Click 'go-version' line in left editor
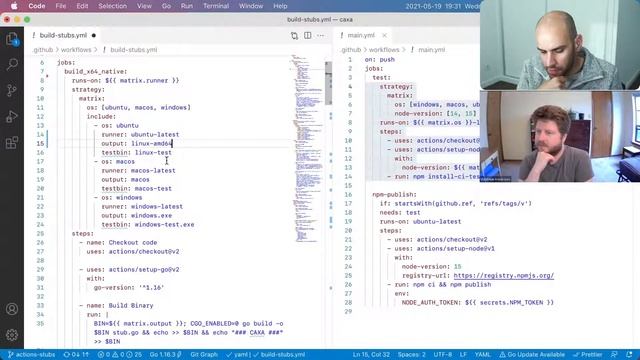Image resolution: width=640 pixels, height=360 pixels. coord(129,287)
